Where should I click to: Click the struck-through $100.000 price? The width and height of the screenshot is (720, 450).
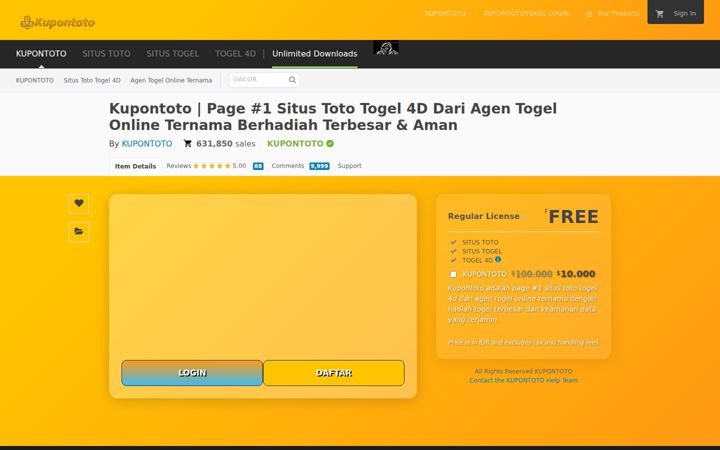pos(532,274)
